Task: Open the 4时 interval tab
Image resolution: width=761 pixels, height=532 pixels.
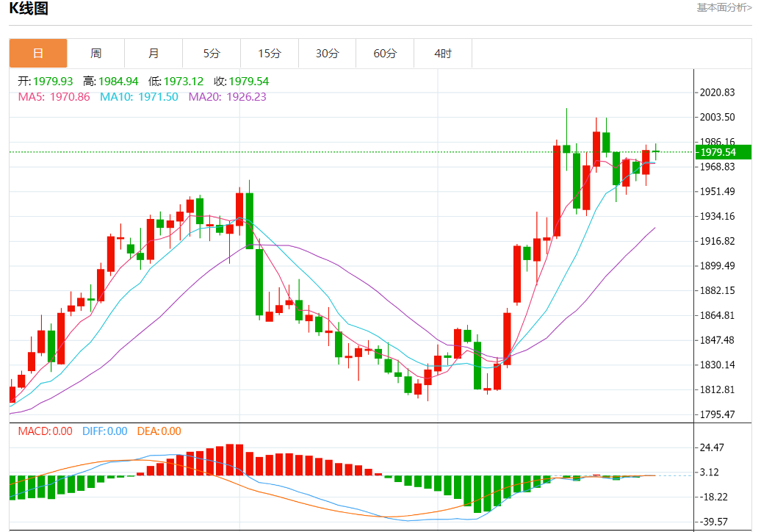Action: [x=443, y=54]
